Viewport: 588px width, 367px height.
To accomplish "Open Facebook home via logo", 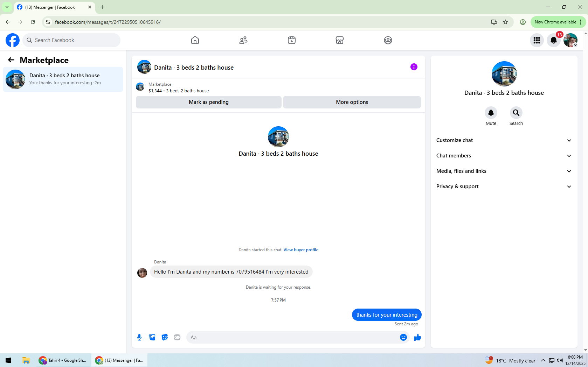I will point(13,40).
